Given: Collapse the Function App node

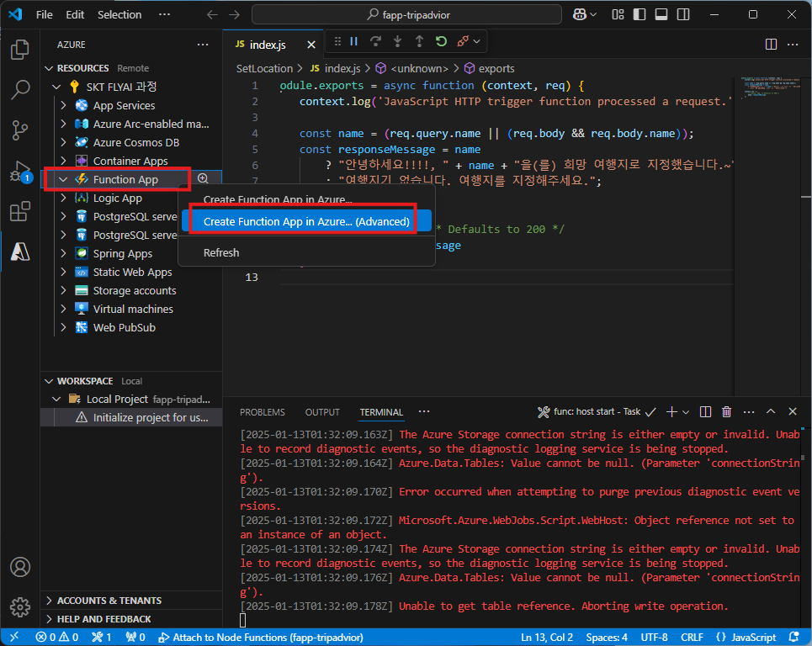Looking at the screenshot, I should pos(63,180).
